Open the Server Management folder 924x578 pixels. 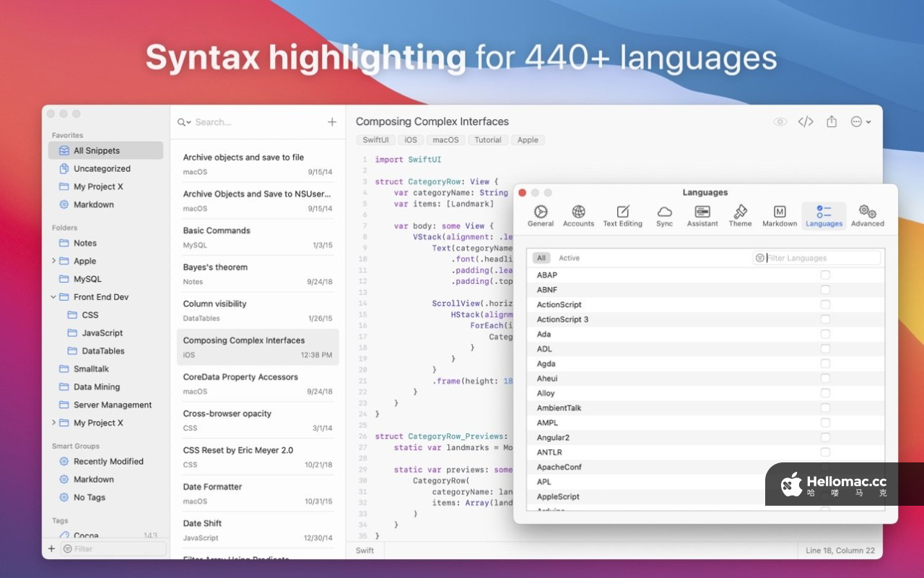[x=105, y=405]
